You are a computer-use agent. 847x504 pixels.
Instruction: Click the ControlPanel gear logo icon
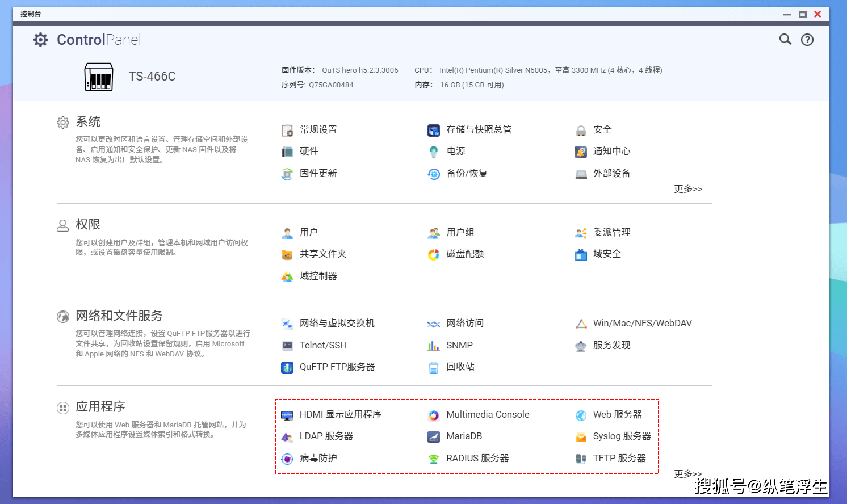40,40
